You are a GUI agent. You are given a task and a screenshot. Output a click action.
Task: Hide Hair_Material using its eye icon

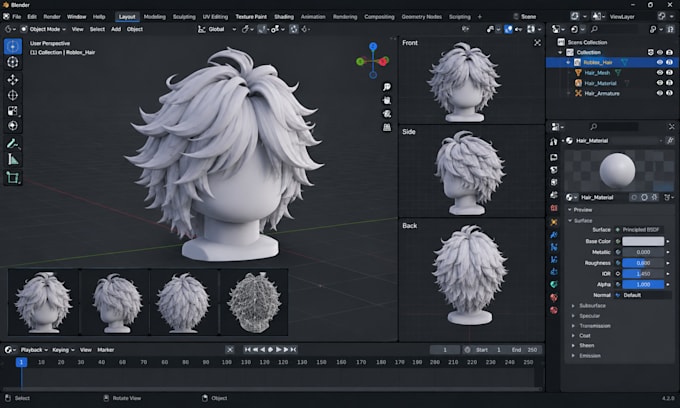tap(660, 83)
